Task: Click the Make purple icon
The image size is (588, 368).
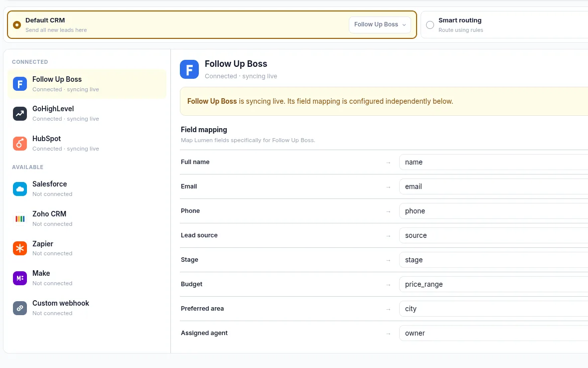Action: point(20,278)
